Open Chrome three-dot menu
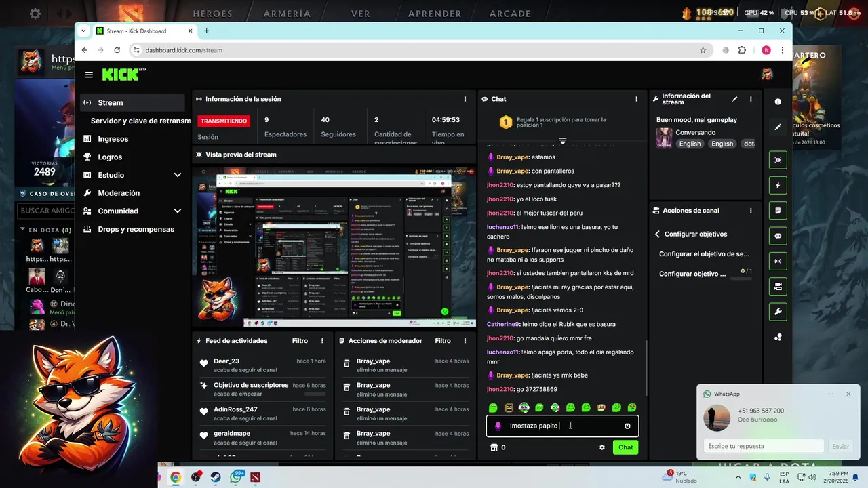This screenshot has height=488, width=868. [782, 50]
